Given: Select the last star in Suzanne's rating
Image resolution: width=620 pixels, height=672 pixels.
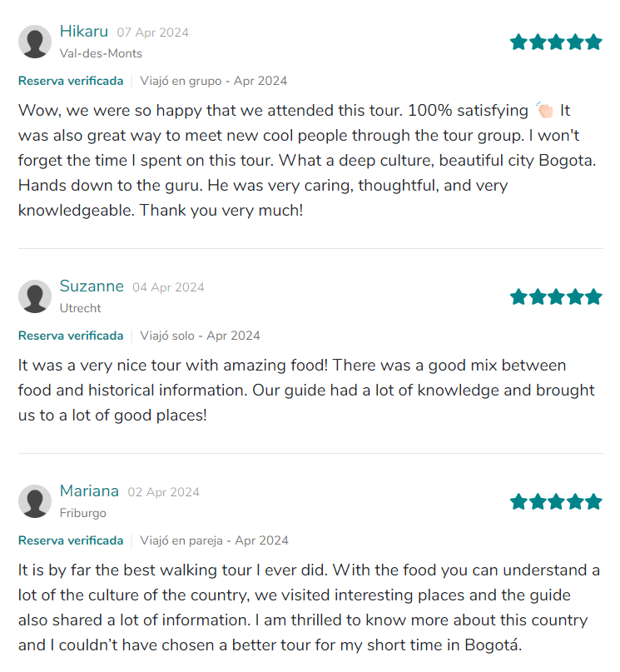Looking at the screenshot, I should [x=593, y=296].
